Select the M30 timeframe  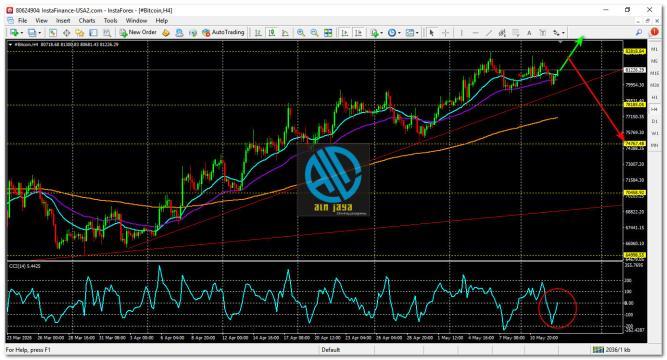[655, 86]
